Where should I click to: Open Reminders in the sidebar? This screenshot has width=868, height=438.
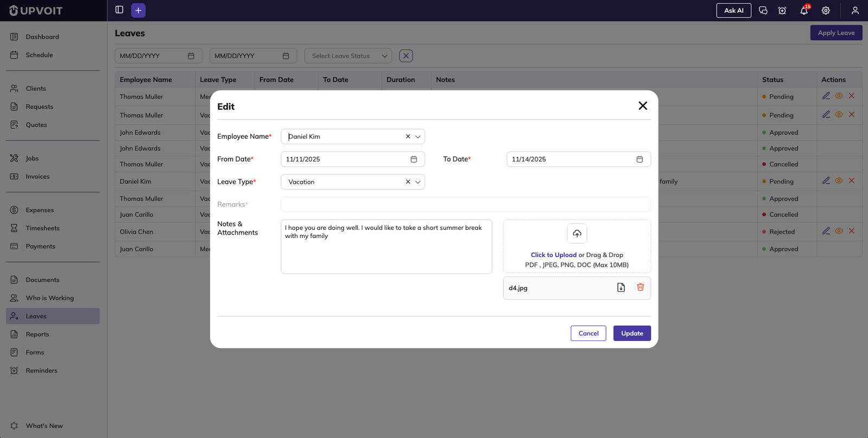point(53,371)
